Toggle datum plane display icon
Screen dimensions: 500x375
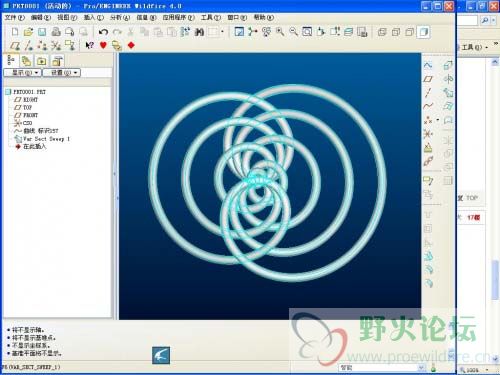click(15, 45)
